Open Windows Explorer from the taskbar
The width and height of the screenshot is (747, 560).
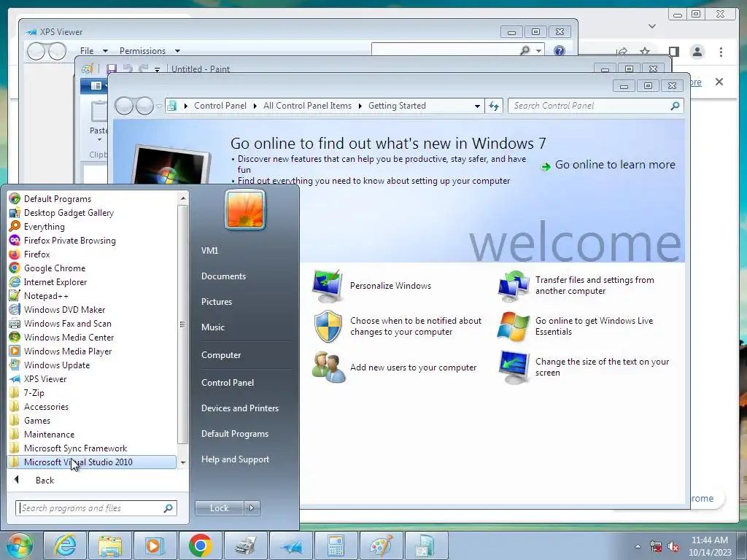(x=110, y=545)
